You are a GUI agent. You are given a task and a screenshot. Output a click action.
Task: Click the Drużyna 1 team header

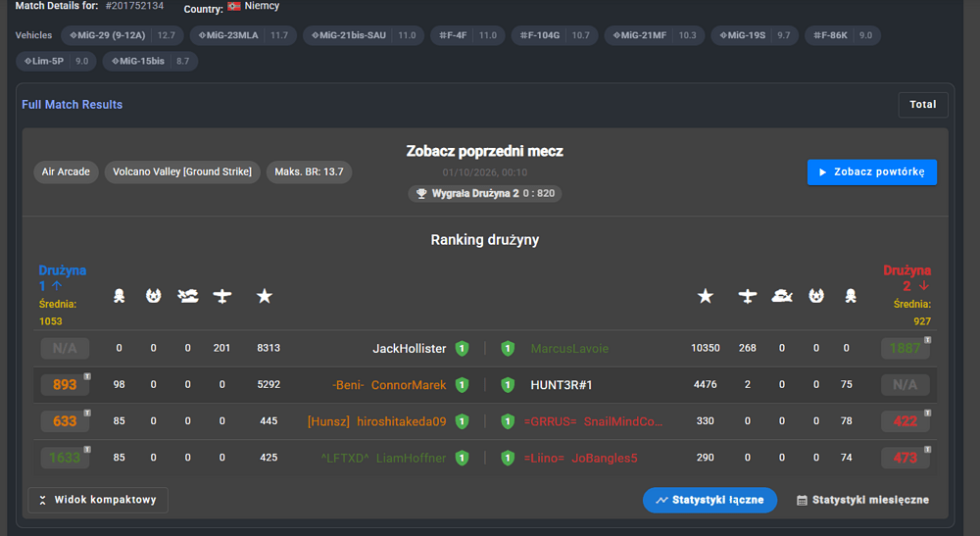pyautogui.click(x=62, y=278)
